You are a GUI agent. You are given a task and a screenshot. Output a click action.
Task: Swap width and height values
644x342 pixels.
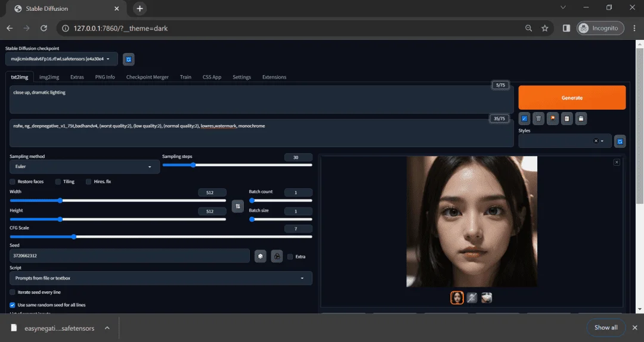click(x=238, y=206)
